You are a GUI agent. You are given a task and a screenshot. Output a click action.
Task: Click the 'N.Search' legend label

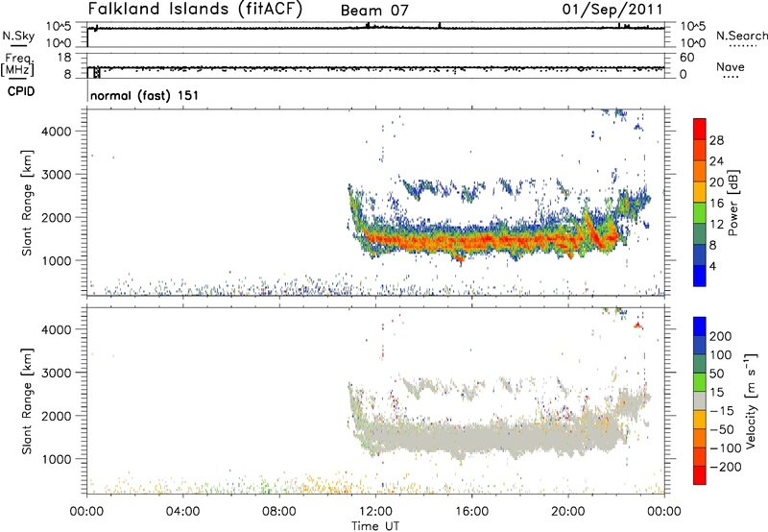pyautogui.click(x=741, y=36)
